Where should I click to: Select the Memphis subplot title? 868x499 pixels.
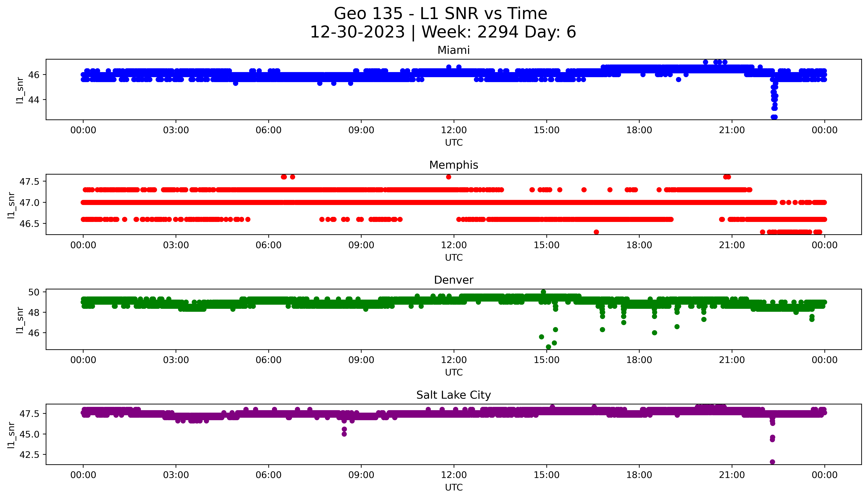coord(454,165)
